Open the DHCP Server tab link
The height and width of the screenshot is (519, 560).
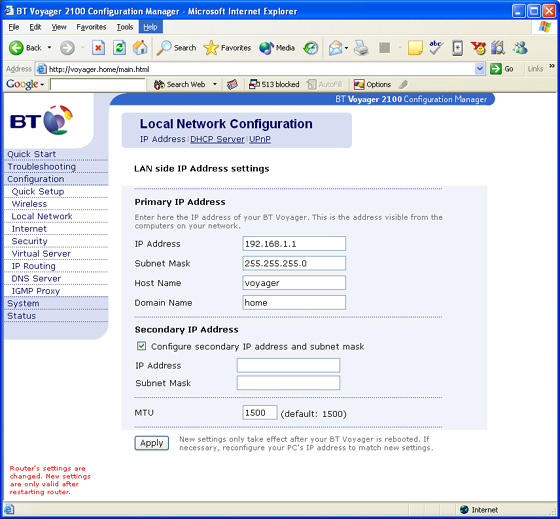(x=217, y=139)
